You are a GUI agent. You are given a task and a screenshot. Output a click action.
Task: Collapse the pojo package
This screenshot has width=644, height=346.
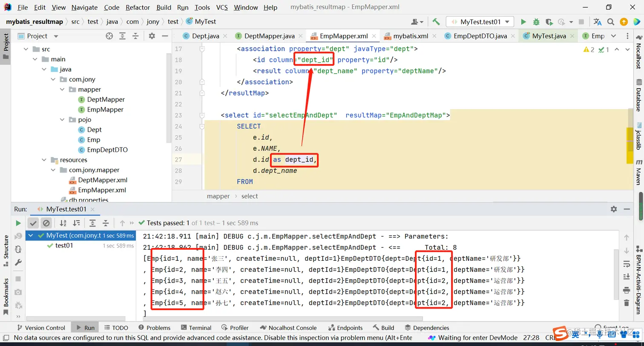(62, 120)
